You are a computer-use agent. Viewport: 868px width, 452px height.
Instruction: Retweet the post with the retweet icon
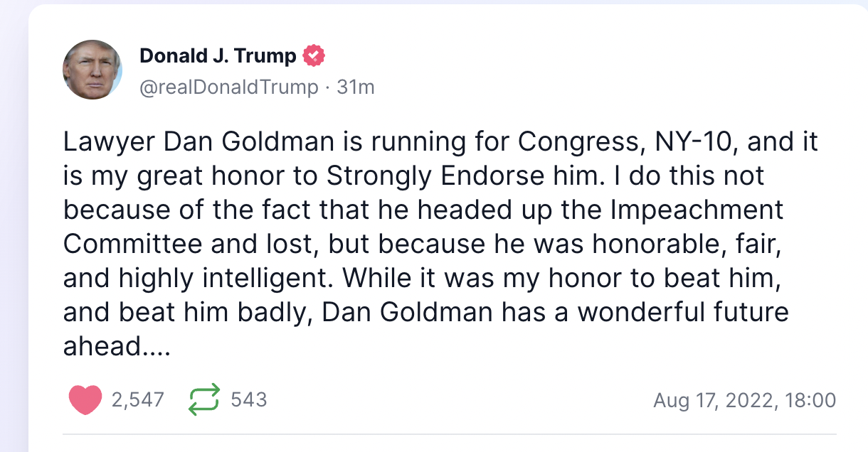203,399
